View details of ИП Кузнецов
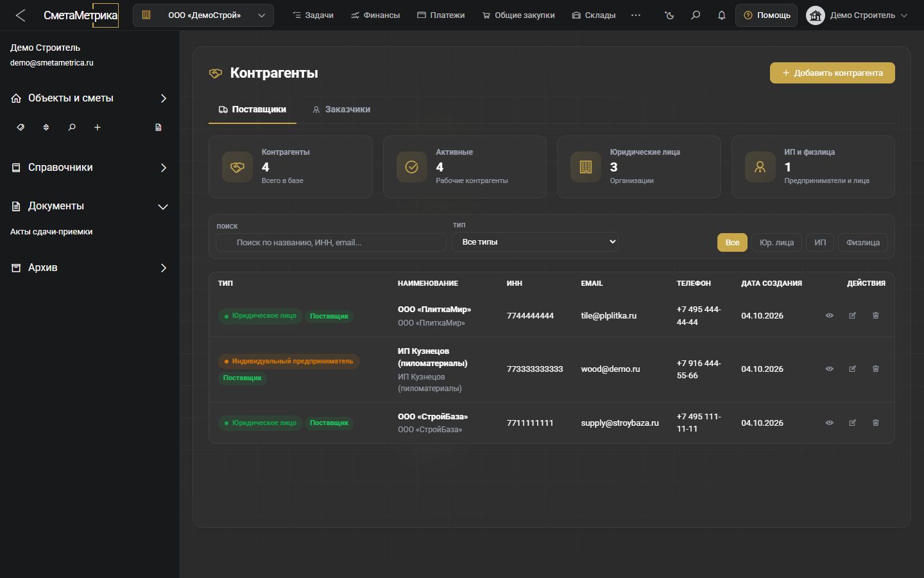924x578 pixels. click(x=829, y=369)
